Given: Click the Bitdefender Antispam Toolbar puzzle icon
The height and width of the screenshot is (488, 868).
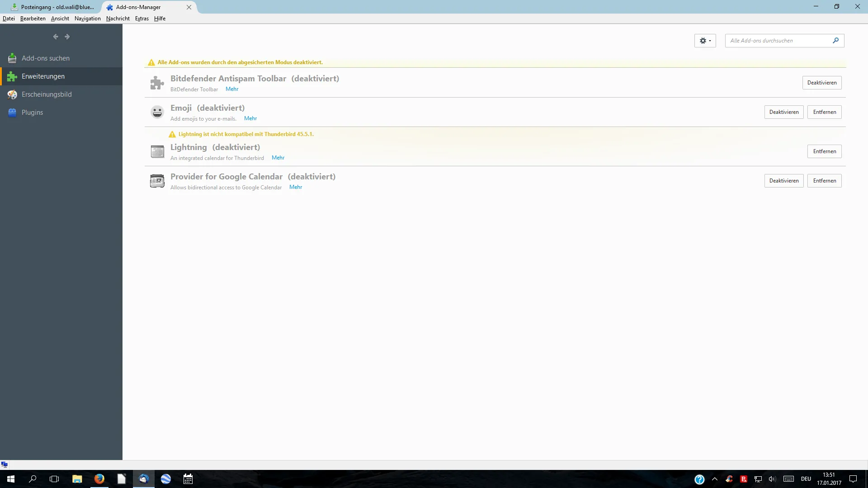Looking at the screenshot, I should click(157, 83).
